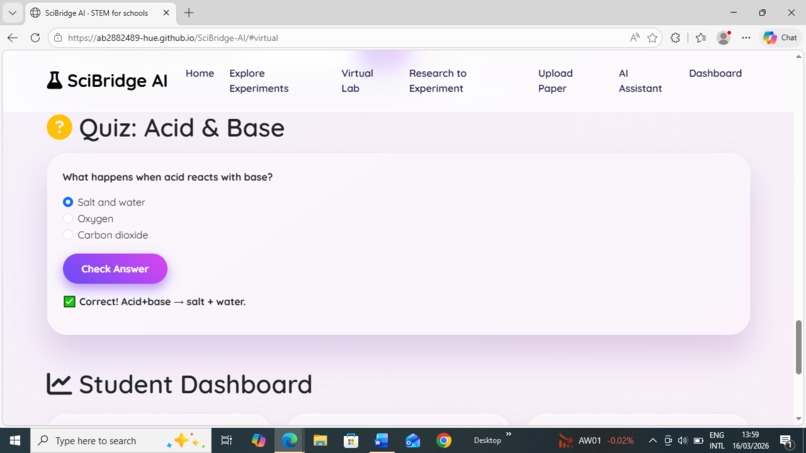Go to Dashboard nav link

tap(715, 73)
